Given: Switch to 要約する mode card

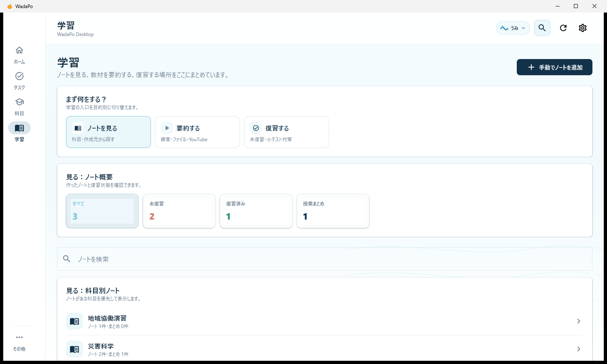Looking at the screenshot, I should (x=197, y=132).
